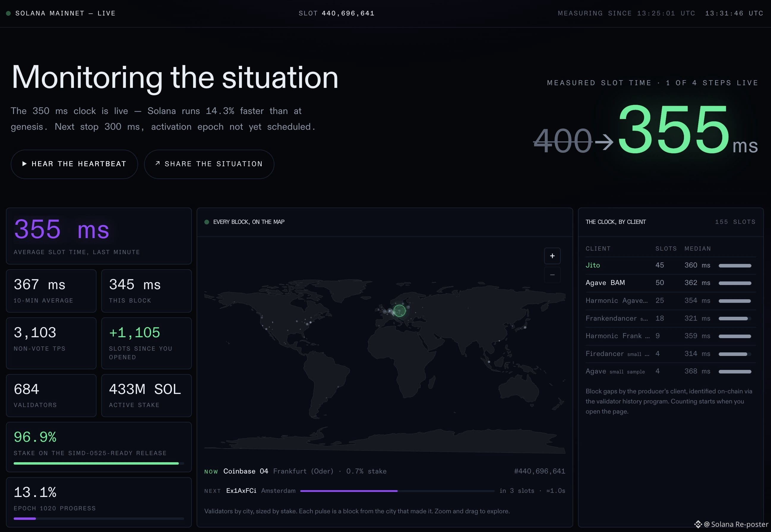Click the Epoch 1020 progress bar
771x532 pixels.
[99, 519]
